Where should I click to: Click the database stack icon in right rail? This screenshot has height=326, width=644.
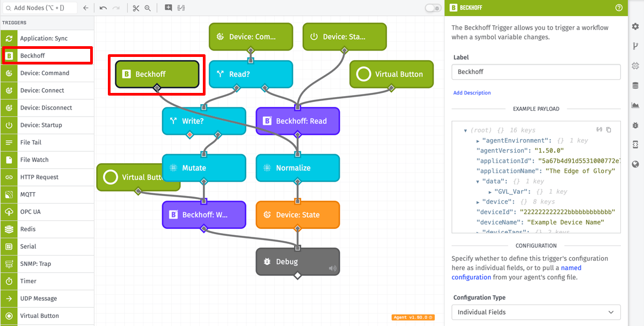635,85
